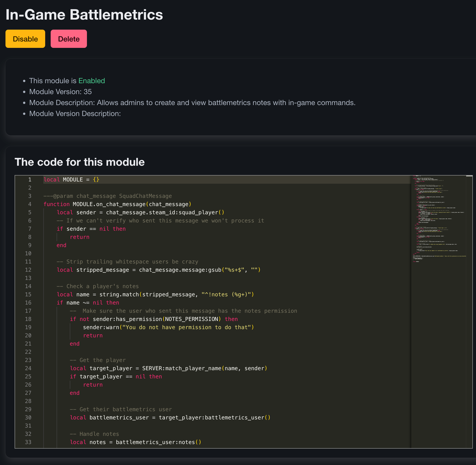
Task: Click the 'function' keyword on line 4
Action: 56,204
